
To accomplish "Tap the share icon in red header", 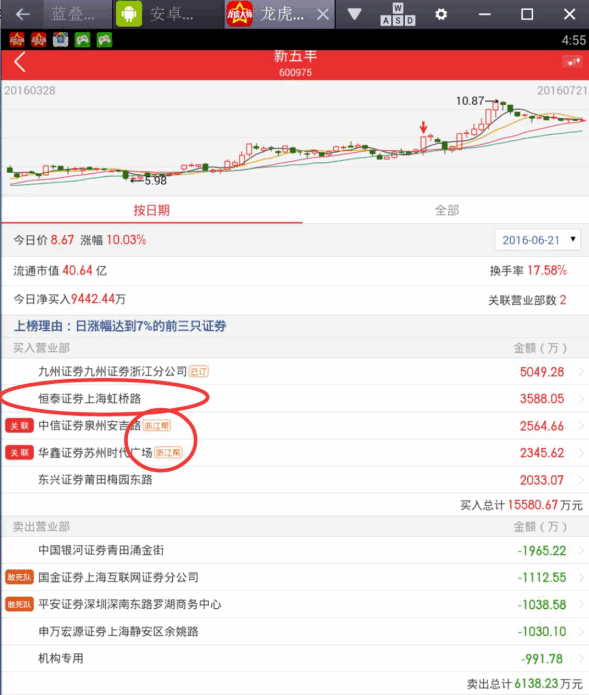I will tap(572, 62).
